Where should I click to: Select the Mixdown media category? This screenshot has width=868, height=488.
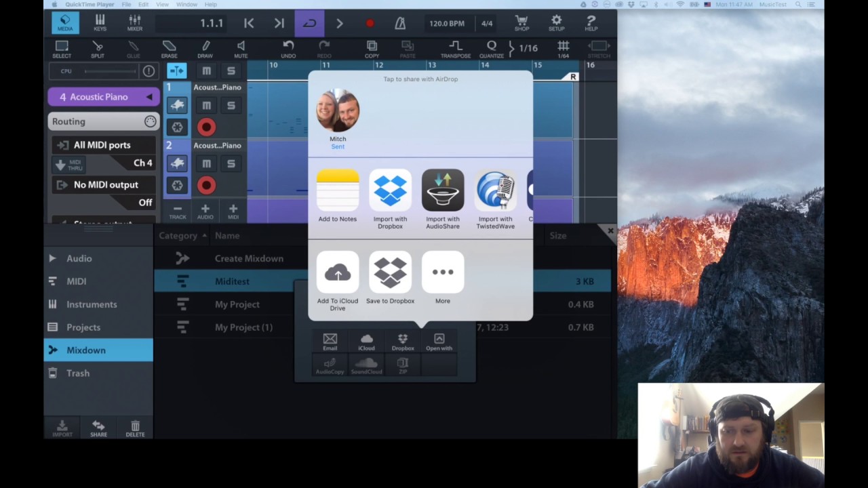pos(98,350)
